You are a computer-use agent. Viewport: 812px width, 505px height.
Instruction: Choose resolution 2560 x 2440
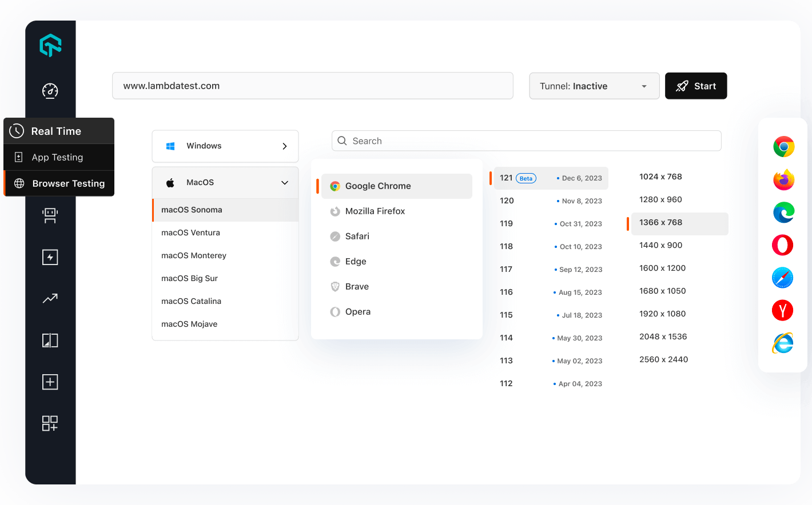pyautogui.click(x=663, y=360)
